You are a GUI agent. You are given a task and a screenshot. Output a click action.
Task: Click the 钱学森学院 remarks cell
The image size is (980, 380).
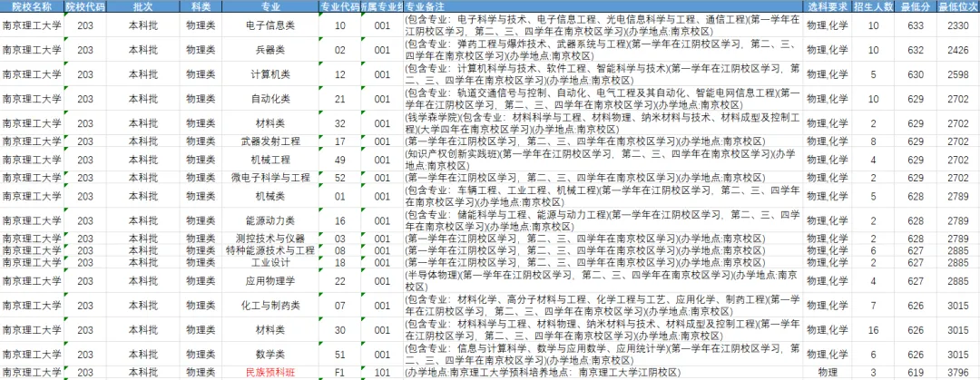[603, 123]
